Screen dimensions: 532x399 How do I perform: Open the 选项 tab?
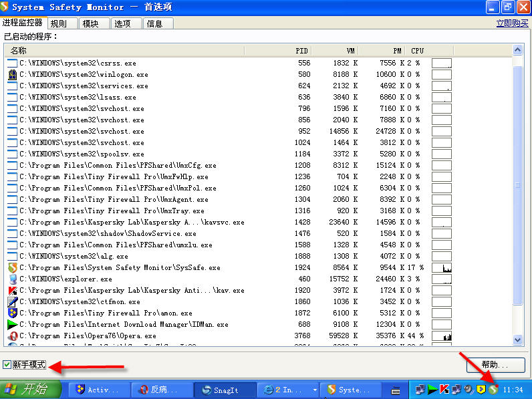tap(126, 24)
